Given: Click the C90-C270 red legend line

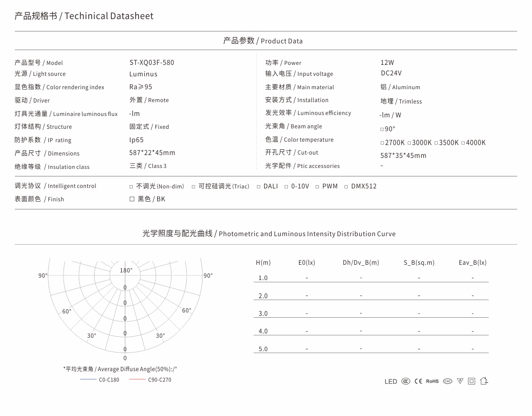Looking at the screenshot, I should click(138, 379).
